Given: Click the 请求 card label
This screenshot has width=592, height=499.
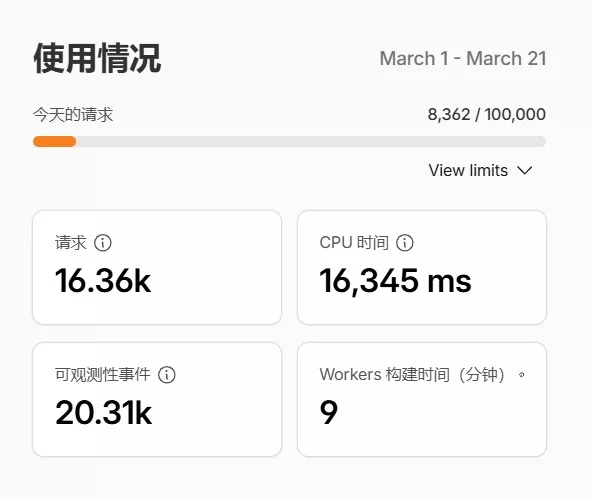Looking at the screenshot, I should coord(71,243).
